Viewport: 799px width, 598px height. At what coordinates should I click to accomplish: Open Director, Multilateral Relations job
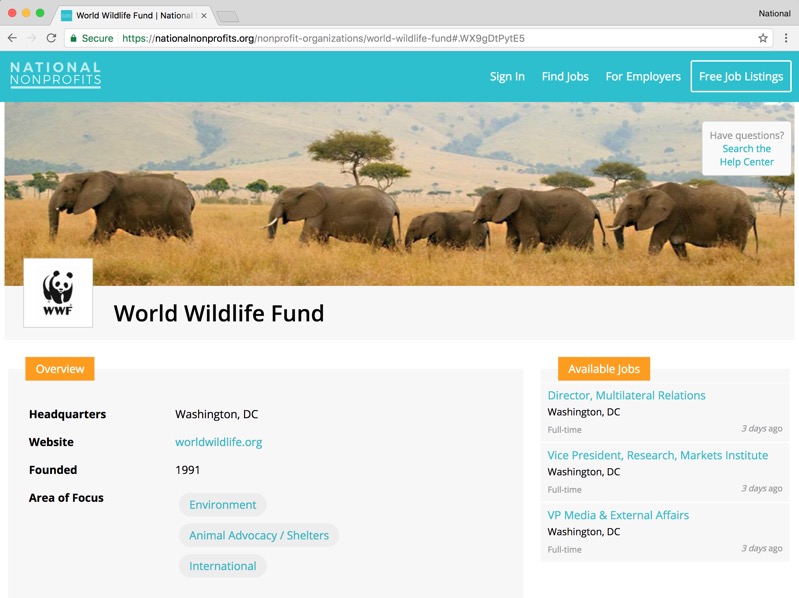[626, 395]
